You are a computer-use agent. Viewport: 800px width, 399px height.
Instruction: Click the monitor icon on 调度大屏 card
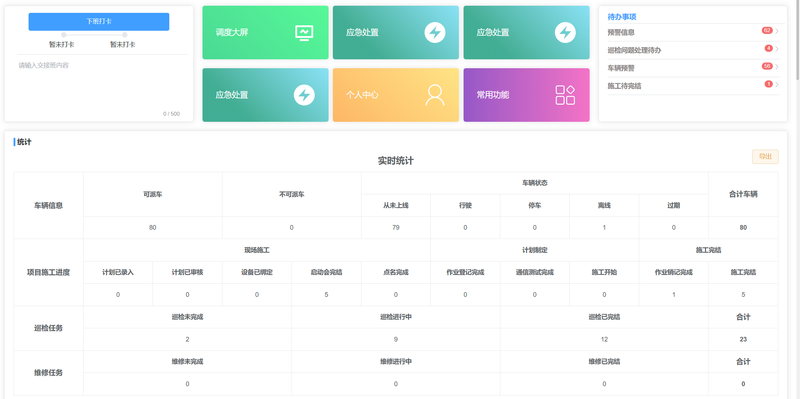(304, 33)
